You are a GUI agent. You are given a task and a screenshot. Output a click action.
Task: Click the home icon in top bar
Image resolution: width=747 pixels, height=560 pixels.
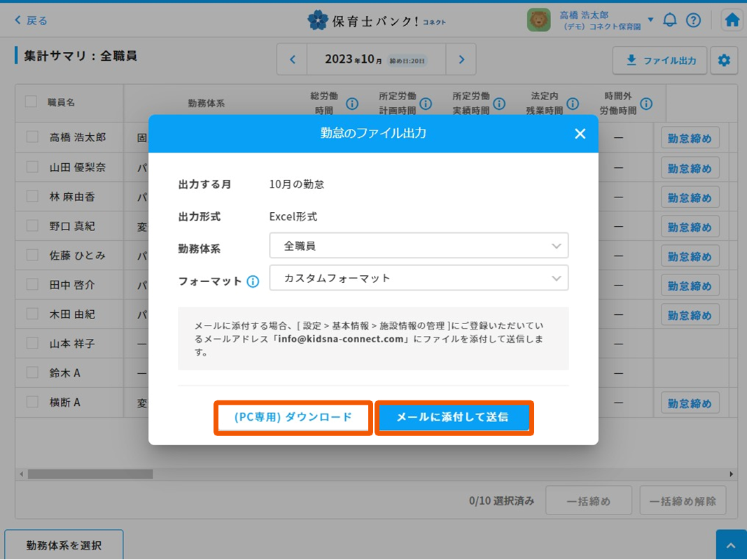(732, 20)
